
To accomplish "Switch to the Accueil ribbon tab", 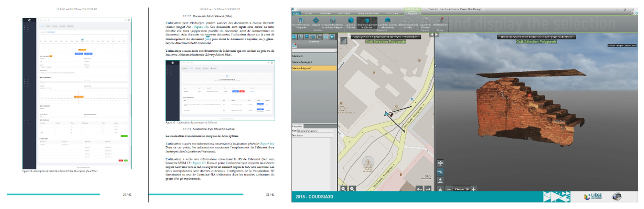I will [309, 14].
